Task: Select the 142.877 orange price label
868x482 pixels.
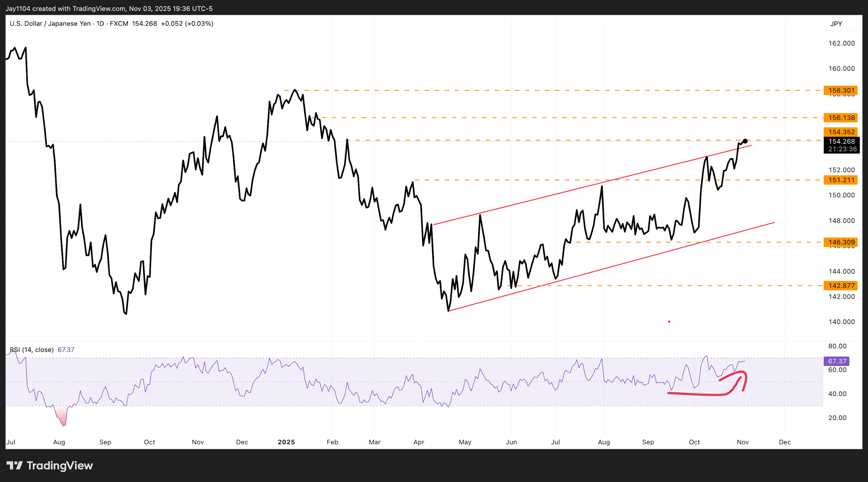Action: click(841, 285)
